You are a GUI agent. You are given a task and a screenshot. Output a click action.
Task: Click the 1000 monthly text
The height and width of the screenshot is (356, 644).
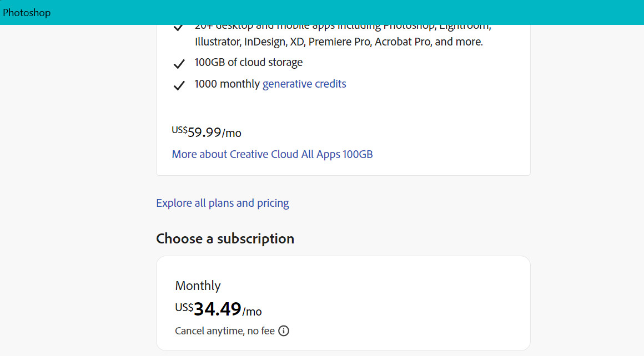[227, 84]
